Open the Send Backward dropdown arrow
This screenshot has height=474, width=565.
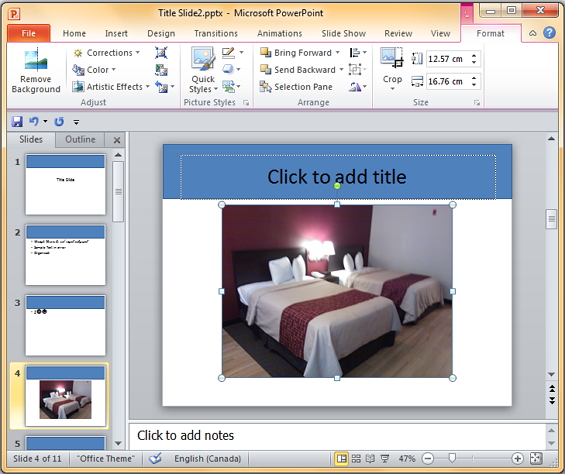click(341, 70)
